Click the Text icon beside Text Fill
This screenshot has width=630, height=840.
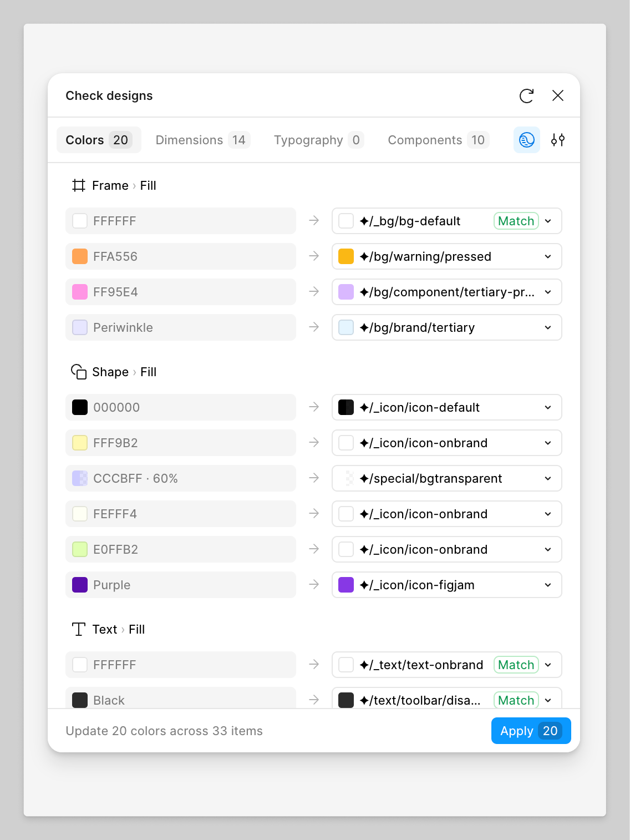coord(79,629)
